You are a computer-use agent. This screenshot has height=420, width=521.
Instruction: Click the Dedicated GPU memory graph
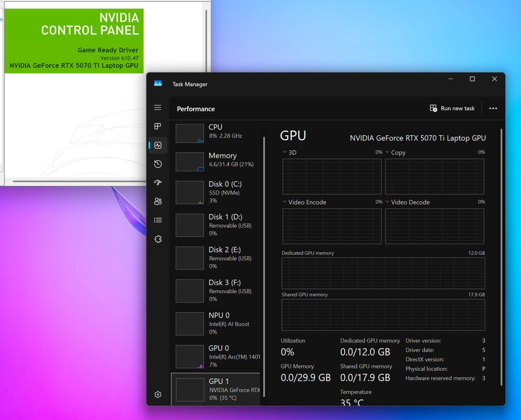(383, 273)
